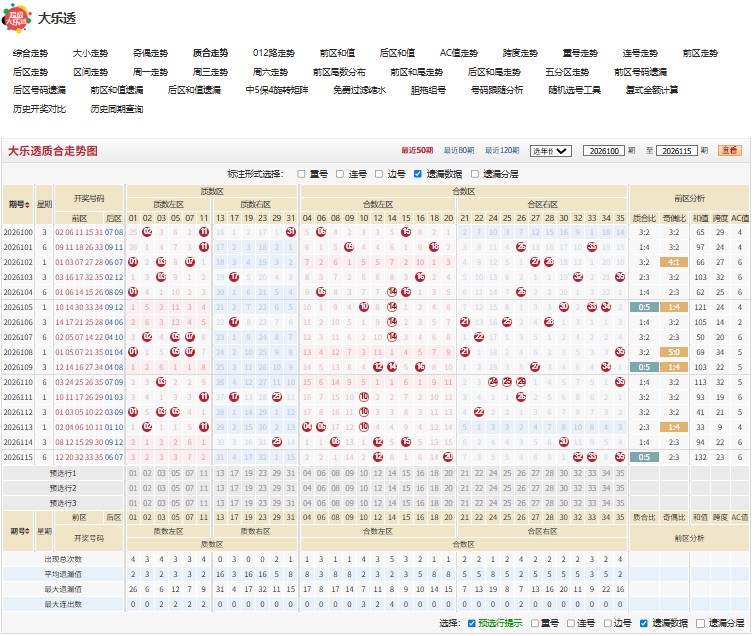754x636 pixels.
Task: Click period 2026115 row label
Action: coord(18,457)
